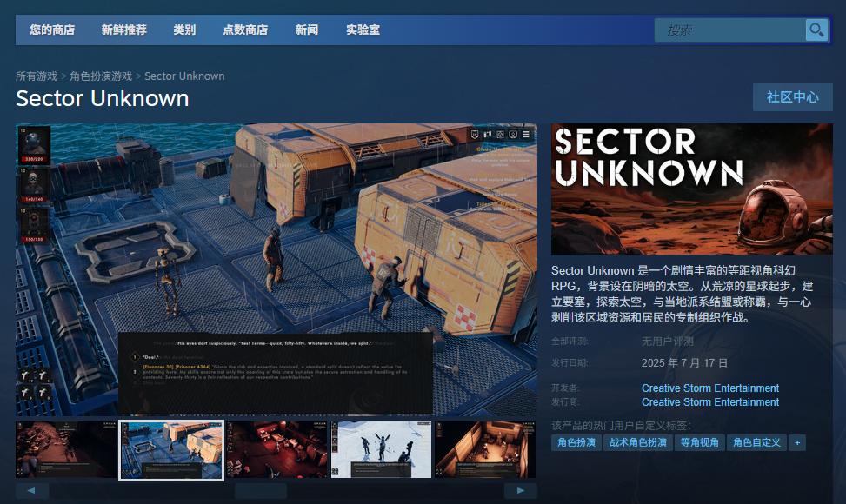Open the 角色扮演游戏 breadcrumb link
This screenshot has height=504, width=846.
pyautogui.click(x=101, y=76)
